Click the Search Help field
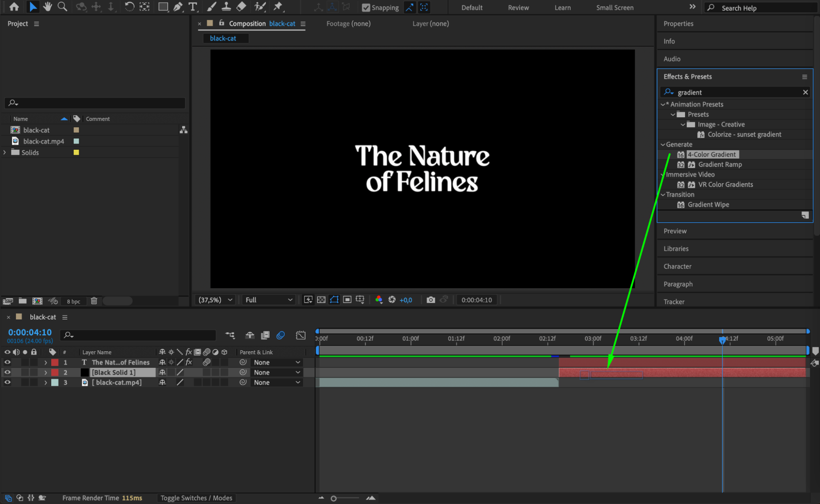The image size is (820, 504). [761, 8]
